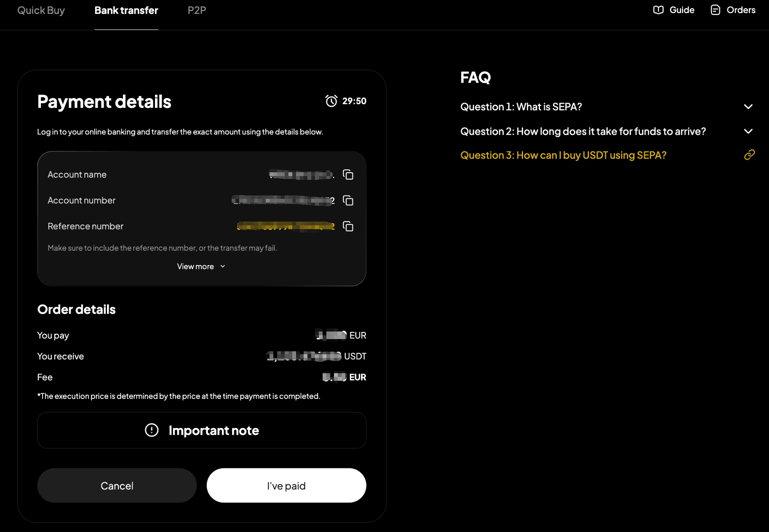Click the exclamation icon in Important note

click(x=152, y=430)
